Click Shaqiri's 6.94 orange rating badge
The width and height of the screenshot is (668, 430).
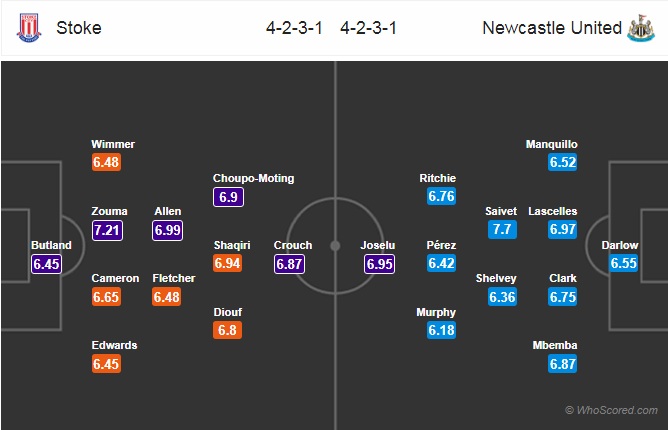click(227, 263)
